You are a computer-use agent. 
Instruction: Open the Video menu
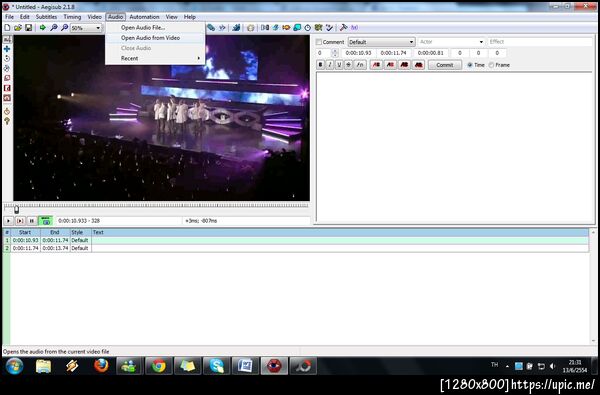[94, 17]
